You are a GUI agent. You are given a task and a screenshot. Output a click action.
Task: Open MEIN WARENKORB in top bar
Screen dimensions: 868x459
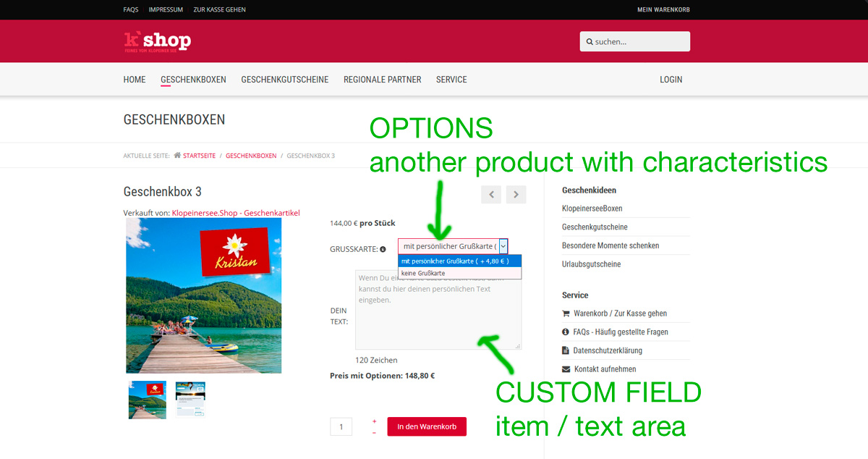click(663, 10)
